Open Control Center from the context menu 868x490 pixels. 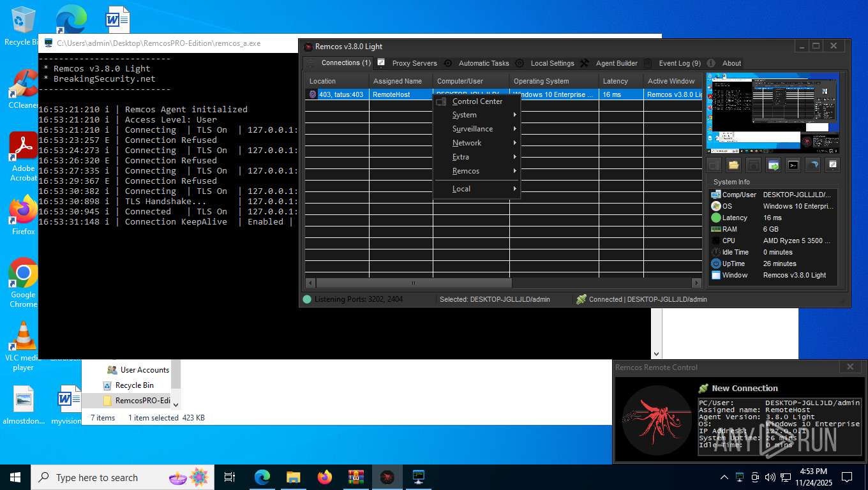(x=477, y=101)
